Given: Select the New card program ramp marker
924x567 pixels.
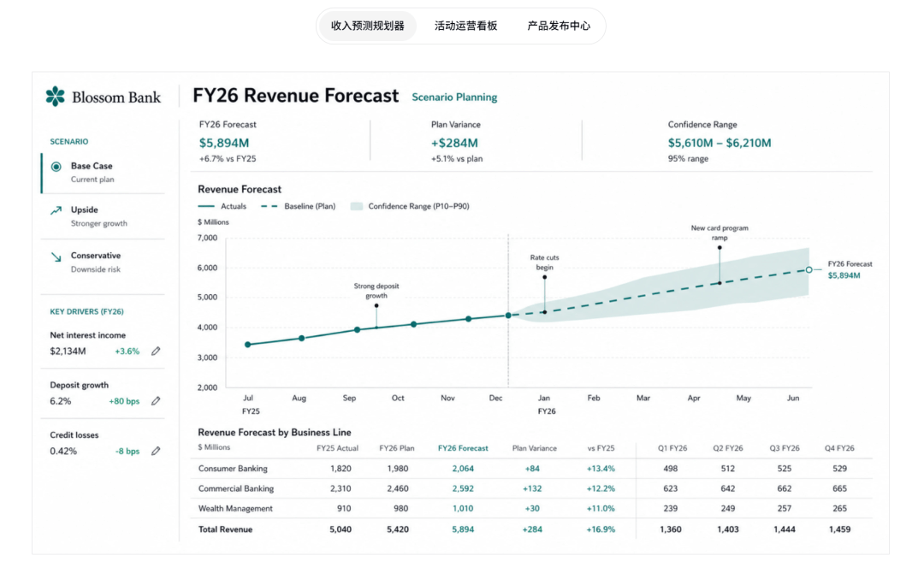Looking at the screenshot, I should point(720,248).
